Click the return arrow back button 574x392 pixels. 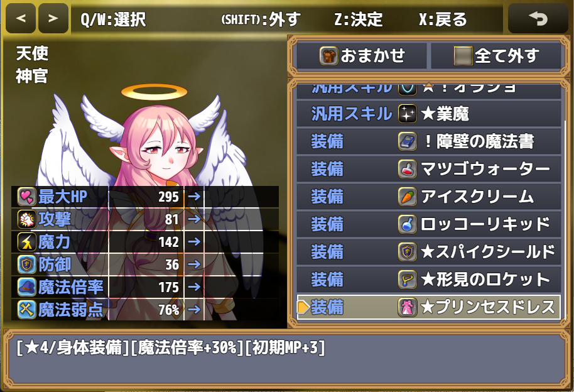(538, 18)
